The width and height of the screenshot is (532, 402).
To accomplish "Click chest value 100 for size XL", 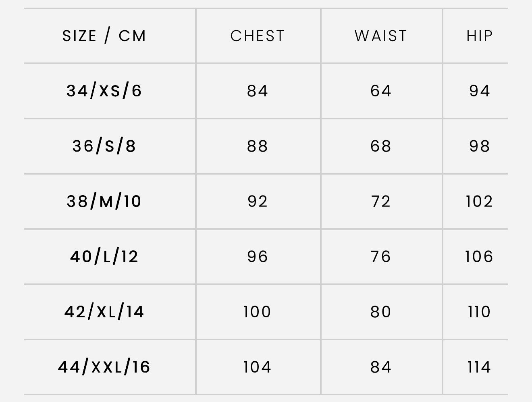I will (x=257, y=312).
